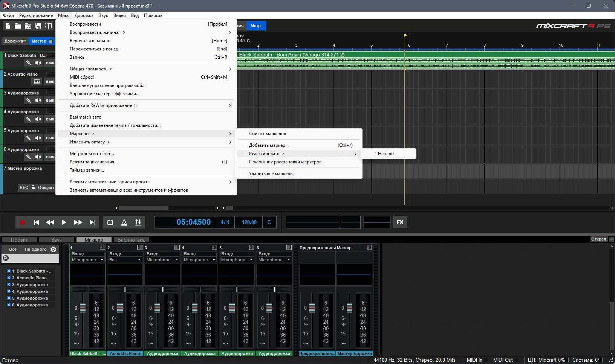Toggle loop mode icon in transport

click(110, 222)
